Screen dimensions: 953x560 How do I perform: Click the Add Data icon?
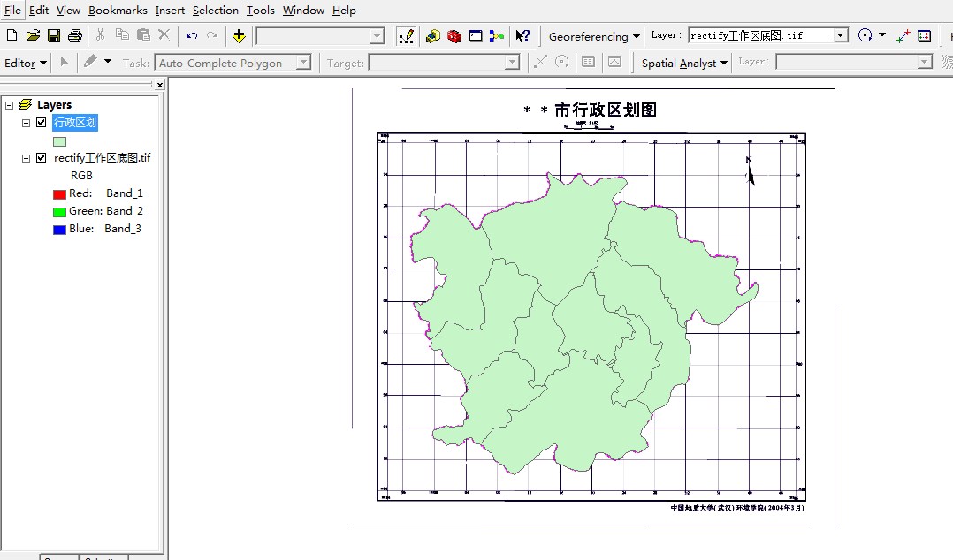239,35
